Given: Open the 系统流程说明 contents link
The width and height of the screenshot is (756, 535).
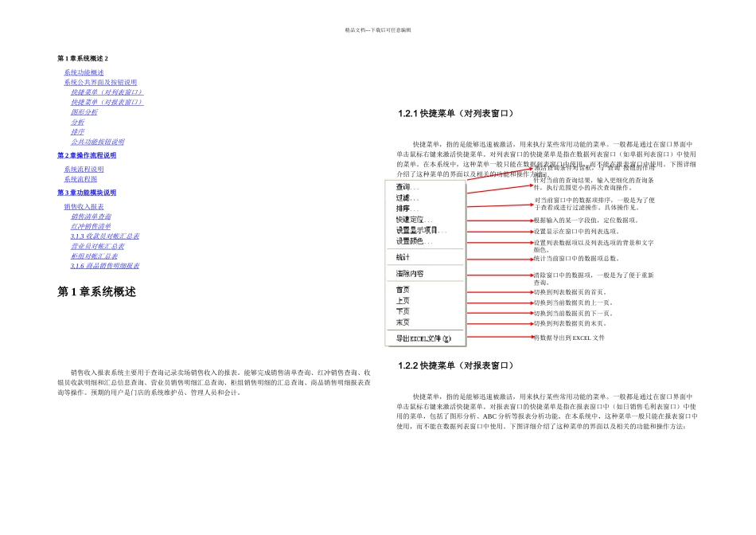Looking at the screenshot, I should coord(84,170).
